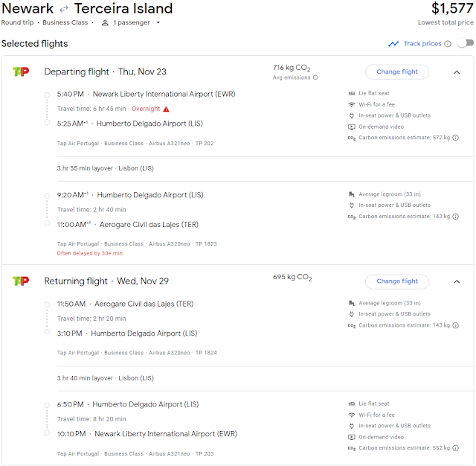Open info for TP 1823 143 kg estimate
Screen dimensions: 476x466
point(455,217)
